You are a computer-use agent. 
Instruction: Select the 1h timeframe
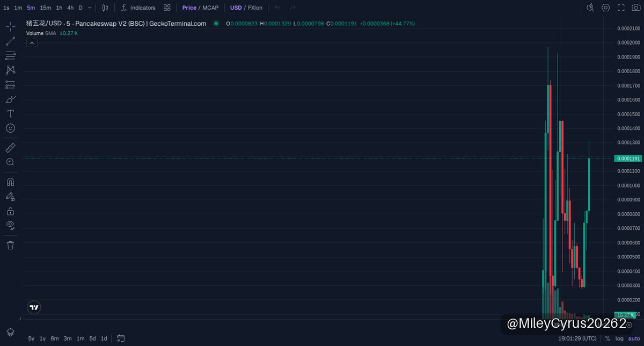coord(59,8)
